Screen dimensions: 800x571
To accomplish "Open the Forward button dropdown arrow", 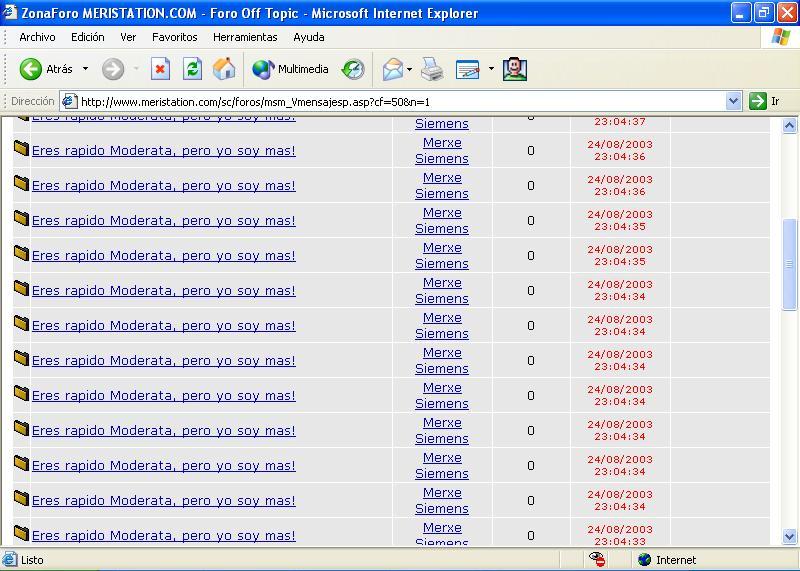I will (136, 69).
